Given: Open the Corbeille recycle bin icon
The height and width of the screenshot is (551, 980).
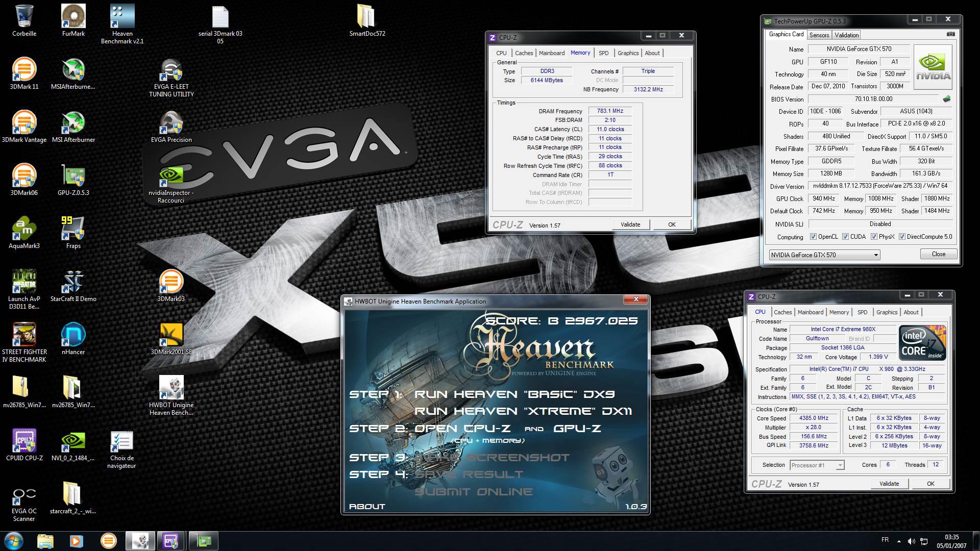Looking at the screenshot, I should click(24, 20).
